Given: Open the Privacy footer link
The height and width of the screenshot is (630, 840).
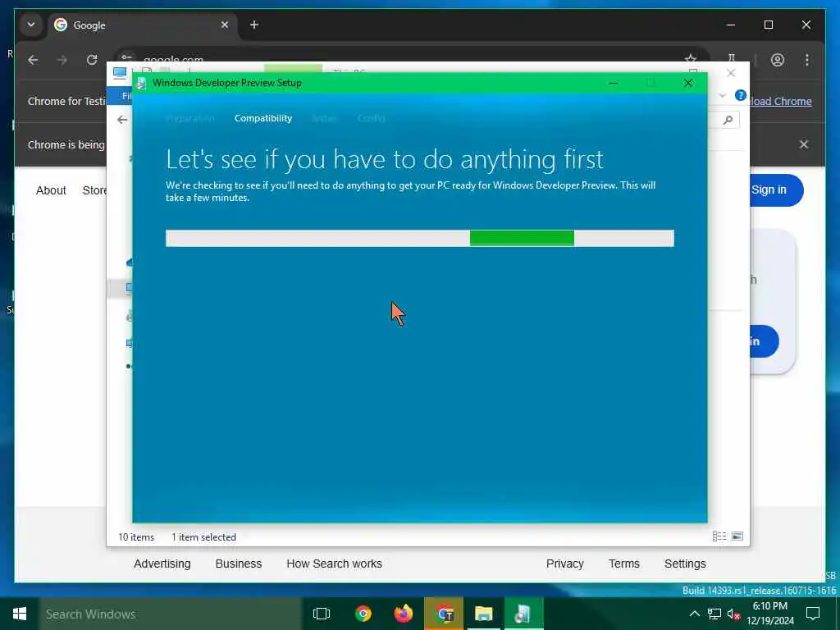Looking at the screenshot, I should tap(564, 564).
